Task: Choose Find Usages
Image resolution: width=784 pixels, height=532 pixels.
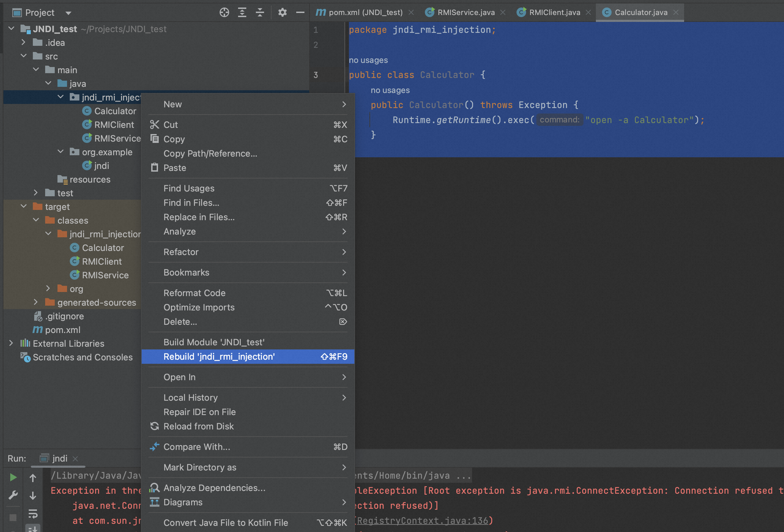Action: [248, 188]
